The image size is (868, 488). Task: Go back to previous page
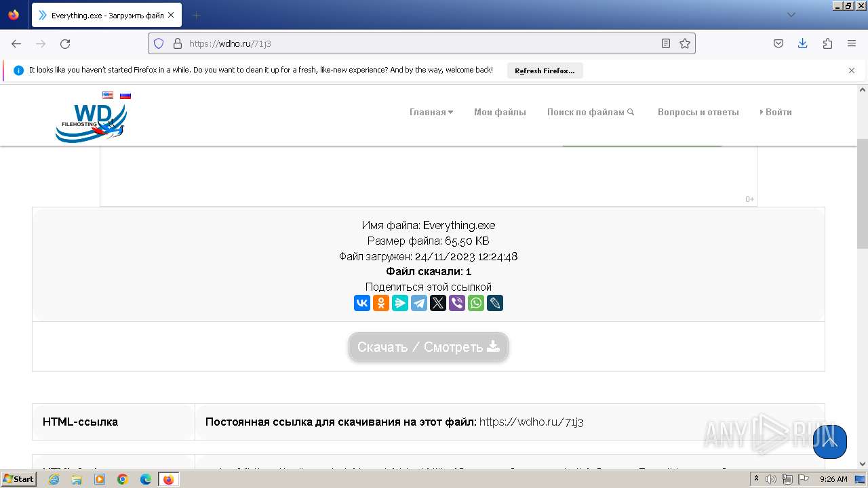pyautogui.click(x=16, y=43)
